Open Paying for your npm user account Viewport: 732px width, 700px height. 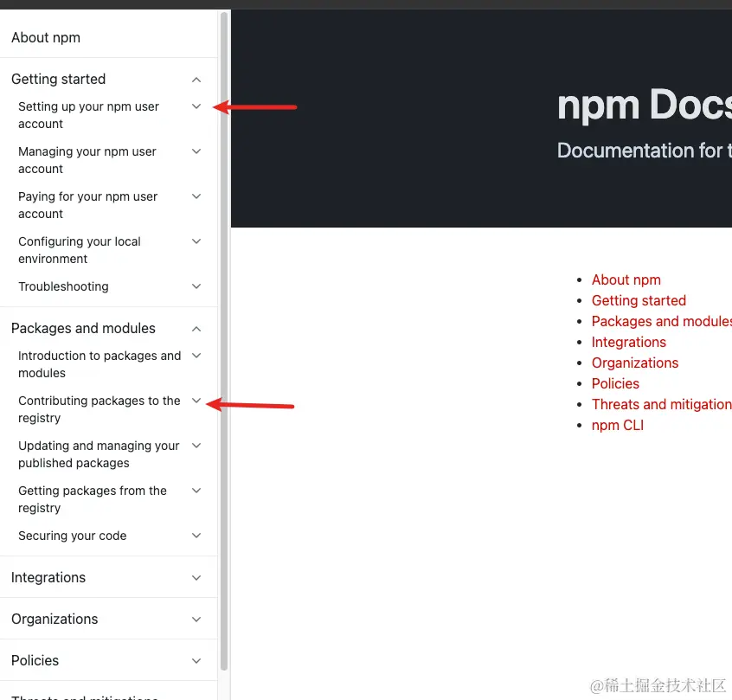pos(87,205)
